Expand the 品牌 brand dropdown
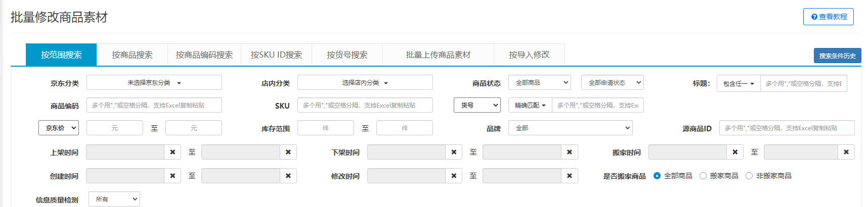 tap(570, 128)
